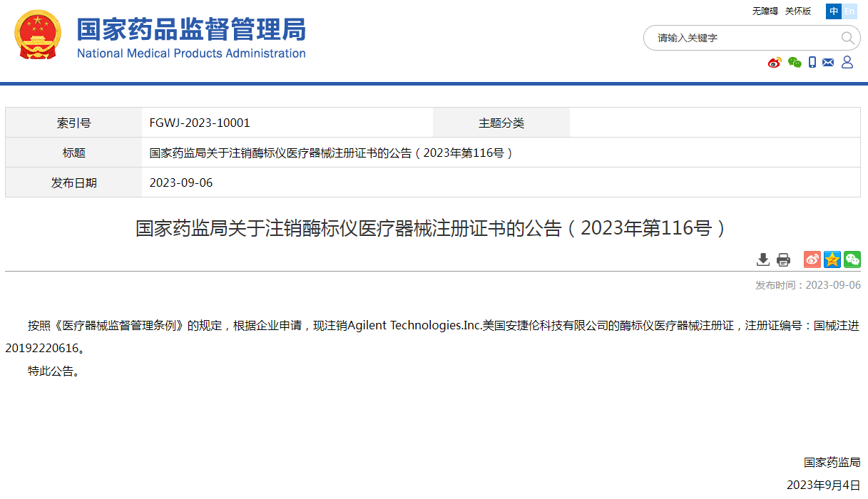
Task: Switch language to En English
Action: 849,11
